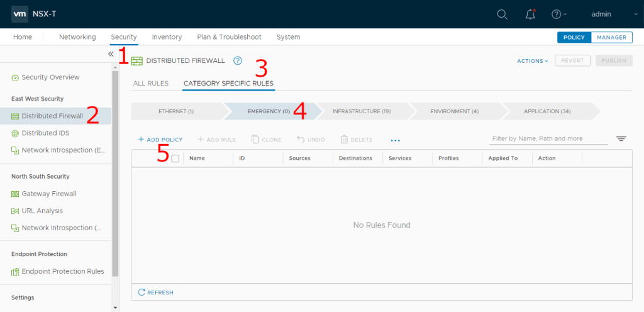Collapse the sidebar with double-chevron icon
The image size is (644, 312).
pyautogui.click(x=111, y=54)
